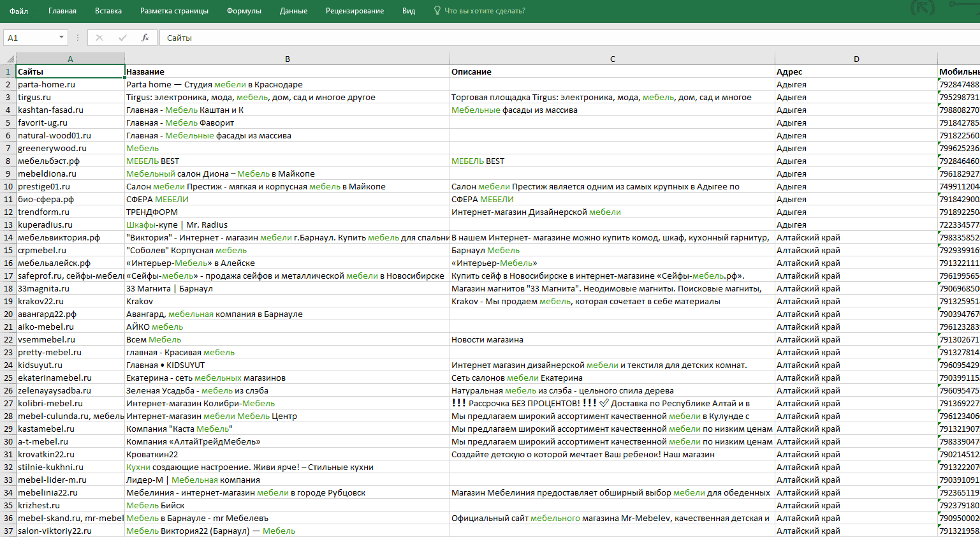Select cell 'Барнаул Мебель'
The width and height of the screenshot is (980, 537).
tap(613, 250)
